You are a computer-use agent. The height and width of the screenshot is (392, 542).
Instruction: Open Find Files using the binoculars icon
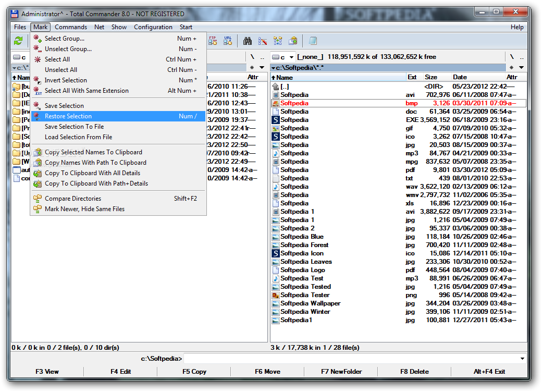pos(248,41)
